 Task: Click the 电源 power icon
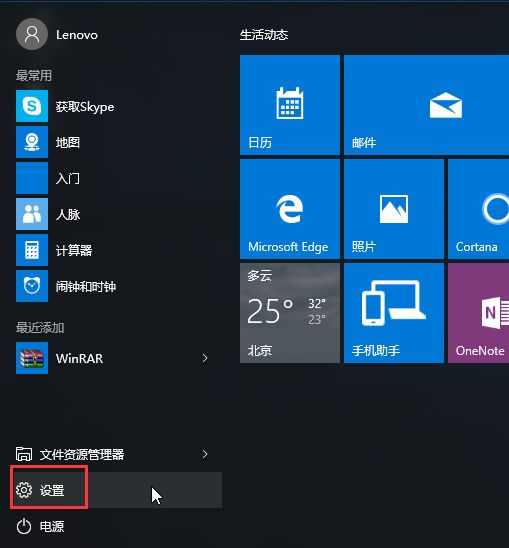pyautogui.click(x=24, y=526)
